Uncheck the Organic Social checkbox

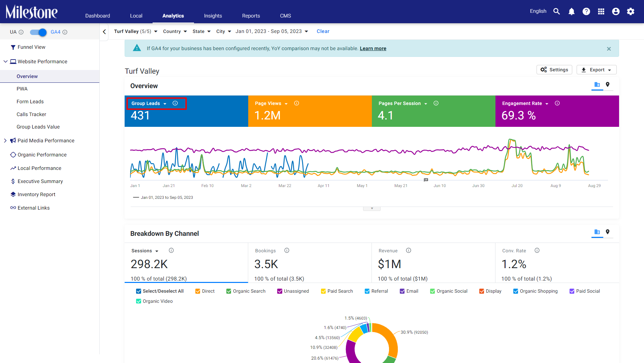433,291
